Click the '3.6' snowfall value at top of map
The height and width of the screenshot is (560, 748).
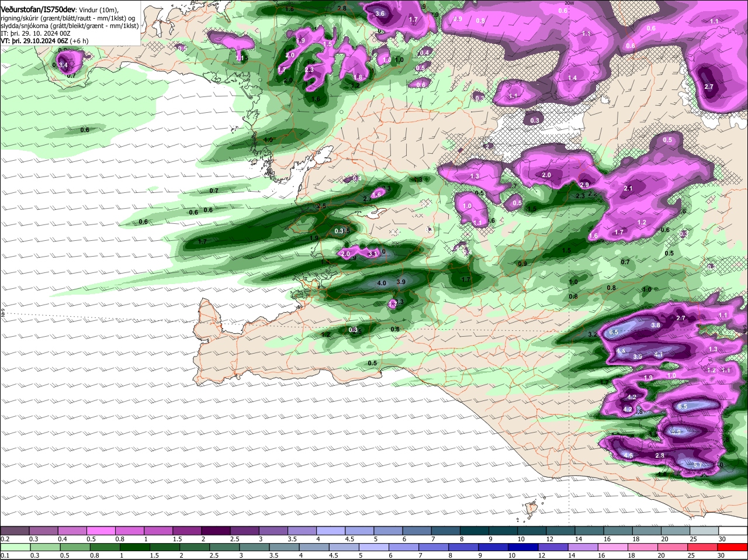pyautogui.click(x=380, y=13)
